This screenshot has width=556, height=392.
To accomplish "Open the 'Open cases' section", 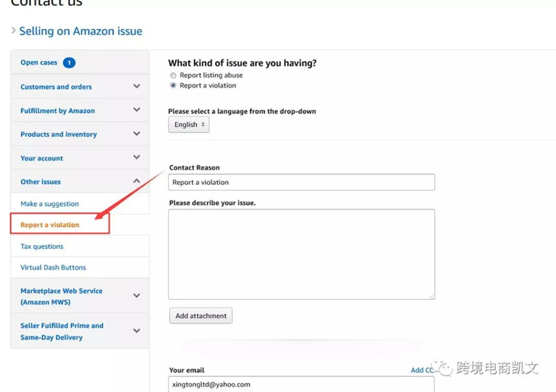I will pyautogui.click(x=39, y=62).
